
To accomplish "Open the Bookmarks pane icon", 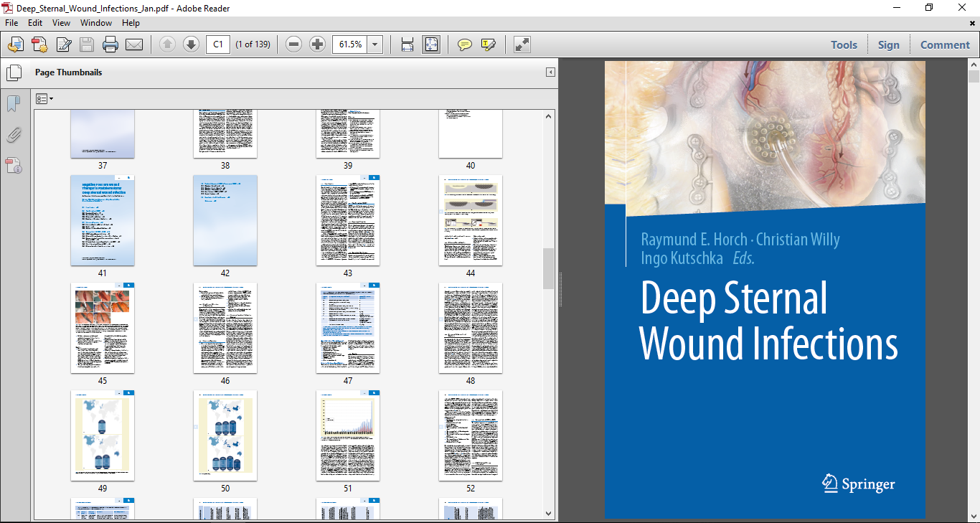I will tap(14, 104).
